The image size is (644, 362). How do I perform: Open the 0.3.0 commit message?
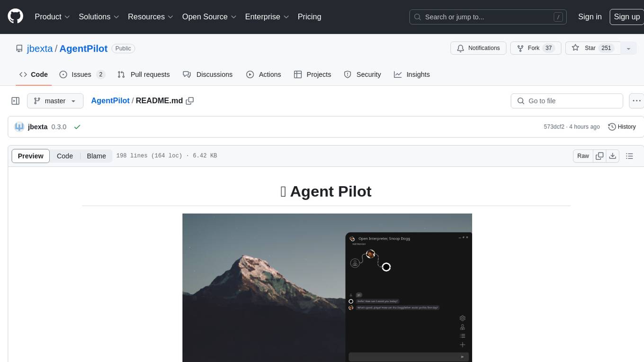(59, 127)
